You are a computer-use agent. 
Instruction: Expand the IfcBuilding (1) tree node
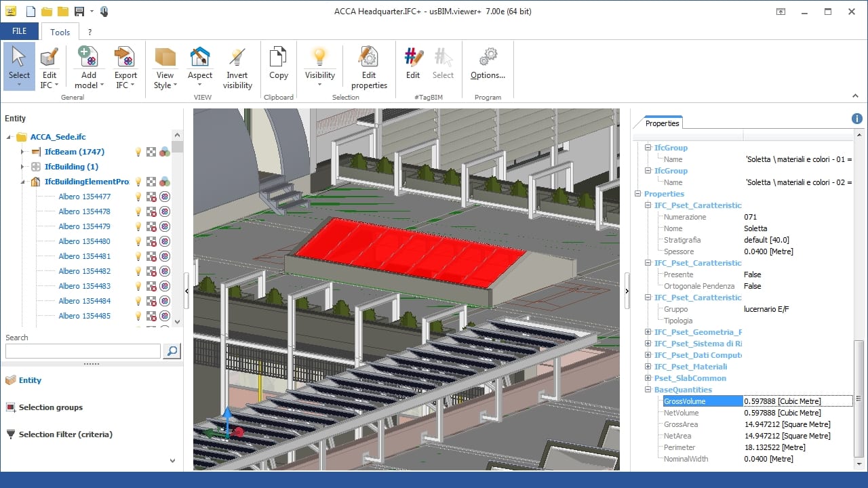[x=22, y=167]
